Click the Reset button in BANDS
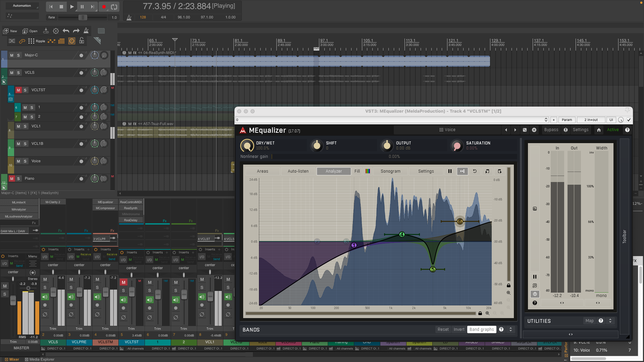 [x=443, y=329]
